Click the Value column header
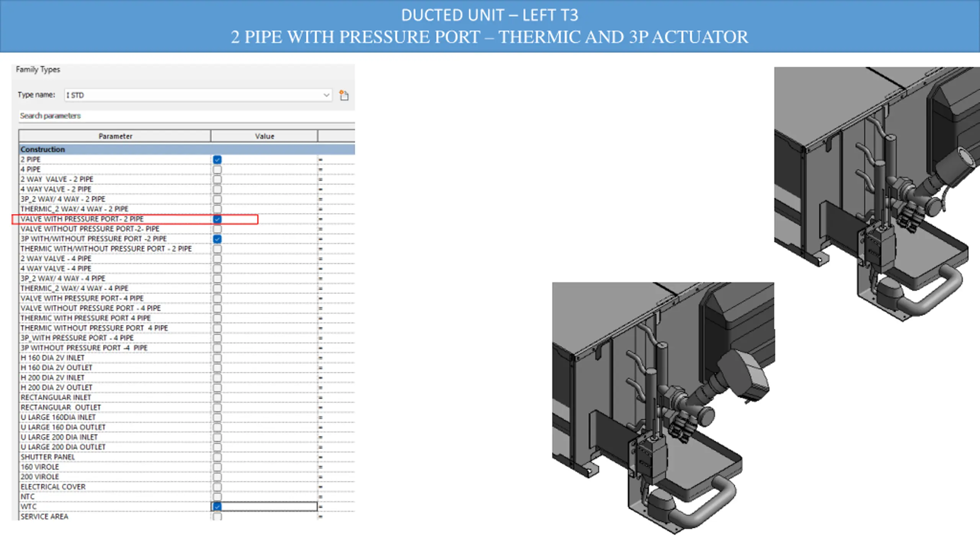Screen dimensions: 980x551 pyautogui.click(x=264, y=136)
